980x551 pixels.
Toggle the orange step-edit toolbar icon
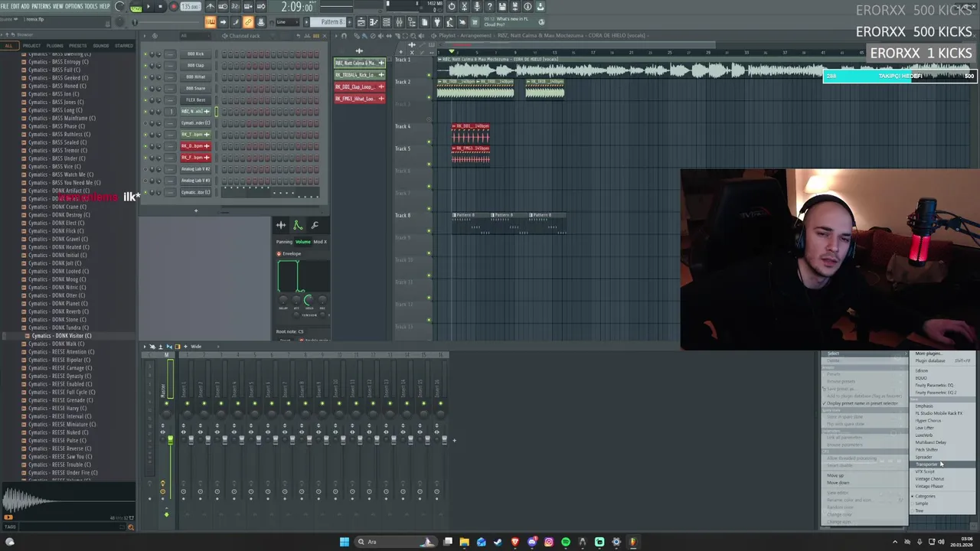coord(210,21)
